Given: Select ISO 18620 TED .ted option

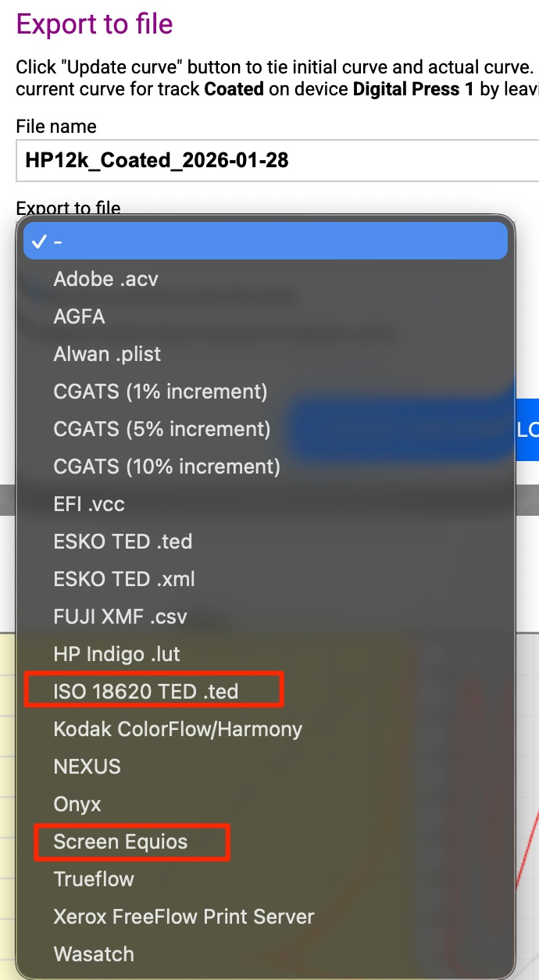Looking at the screenshot, I should coord(146,692).
